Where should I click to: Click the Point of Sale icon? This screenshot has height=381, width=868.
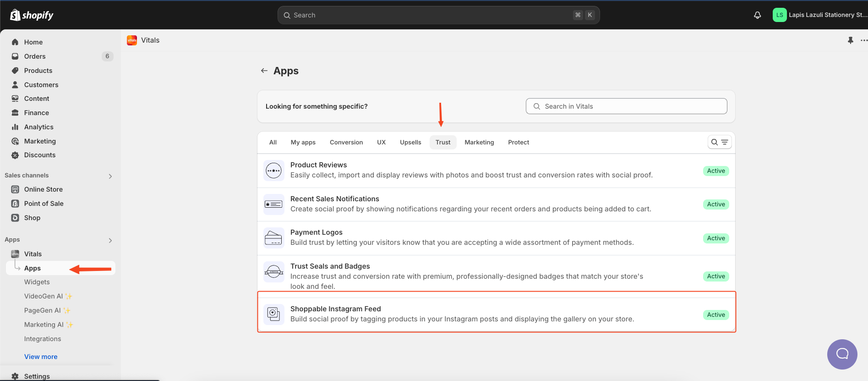[15, 204]
